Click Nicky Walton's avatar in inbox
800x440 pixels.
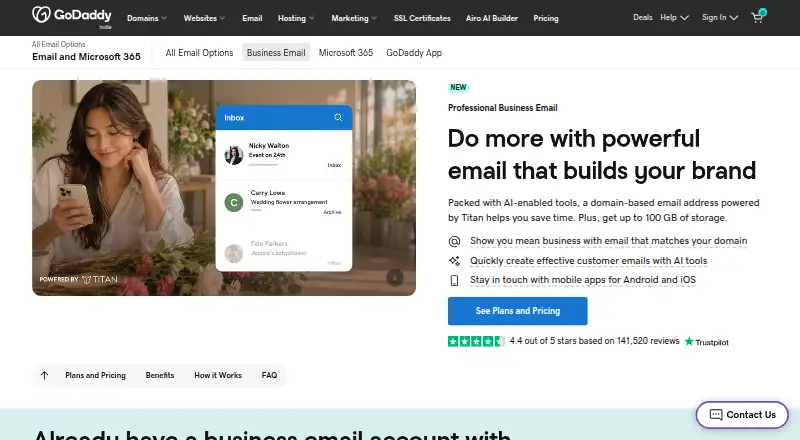point(234,155)
